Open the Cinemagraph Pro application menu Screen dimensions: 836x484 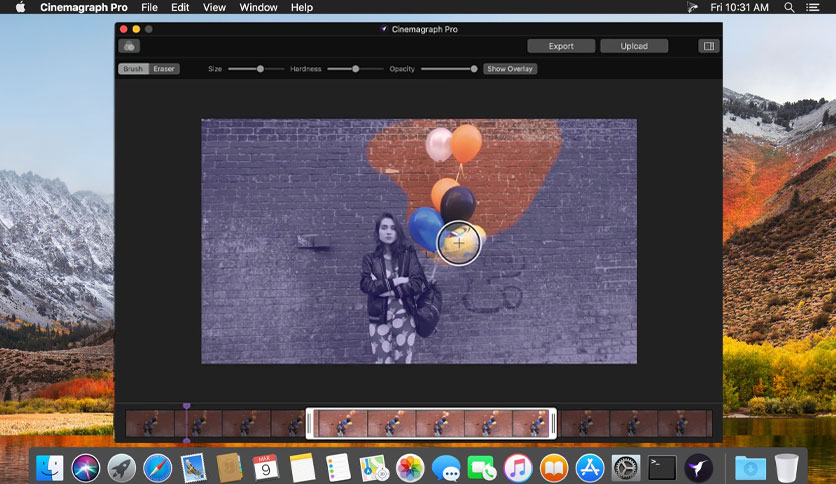84,7
